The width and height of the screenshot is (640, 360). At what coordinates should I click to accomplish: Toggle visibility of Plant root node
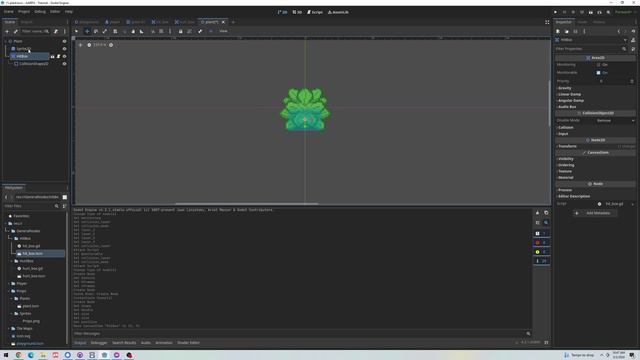[x=64, y=41]
